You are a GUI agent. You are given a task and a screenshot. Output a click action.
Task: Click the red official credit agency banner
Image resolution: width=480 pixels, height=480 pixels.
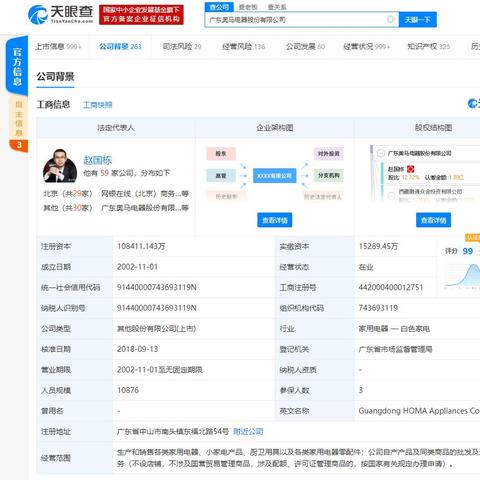click(x=141, y=15)
